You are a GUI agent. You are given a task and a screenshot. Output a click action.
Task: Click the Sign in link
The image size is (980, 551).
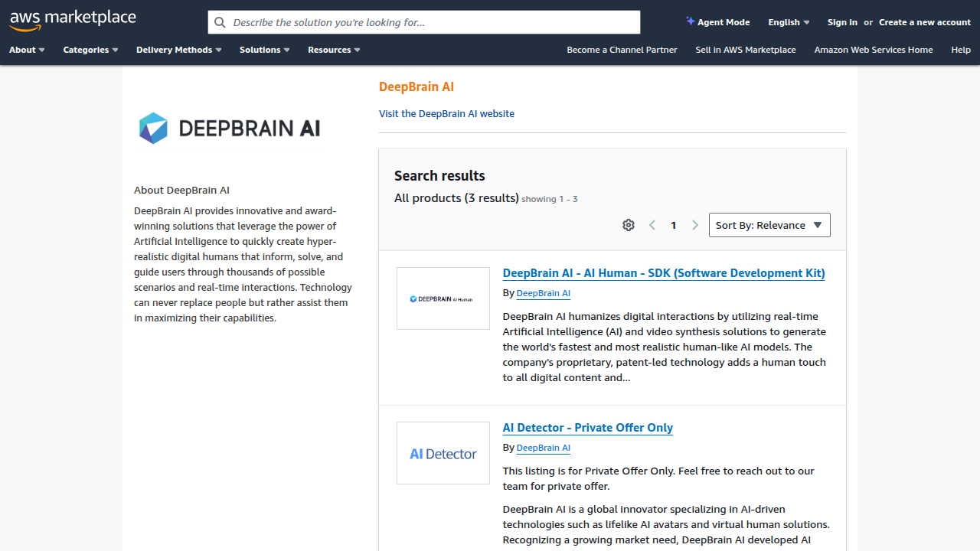(842, 22)
